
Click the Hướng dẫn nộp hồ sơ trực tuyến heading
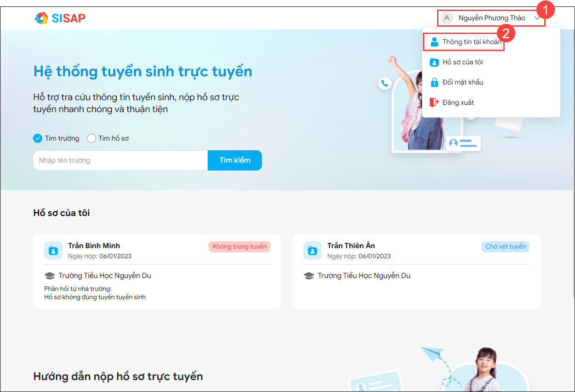point(118,376)
